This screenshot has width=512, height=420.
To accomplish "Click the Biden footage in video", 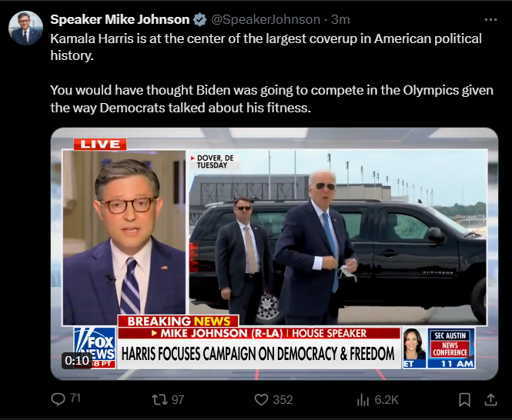I will pyautogui.click(x=338, y=237).
